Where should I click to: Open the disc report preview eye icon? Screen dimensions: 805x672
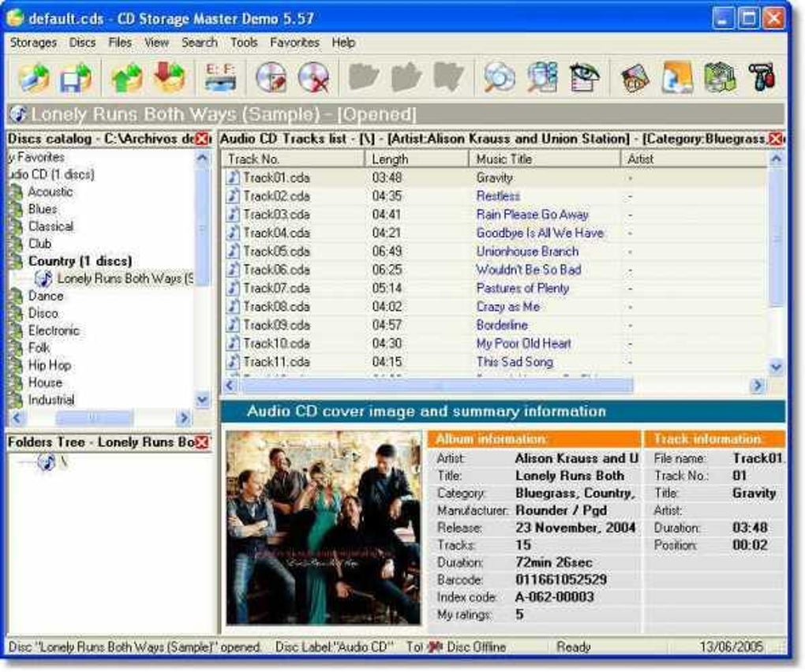click(585, 76)
